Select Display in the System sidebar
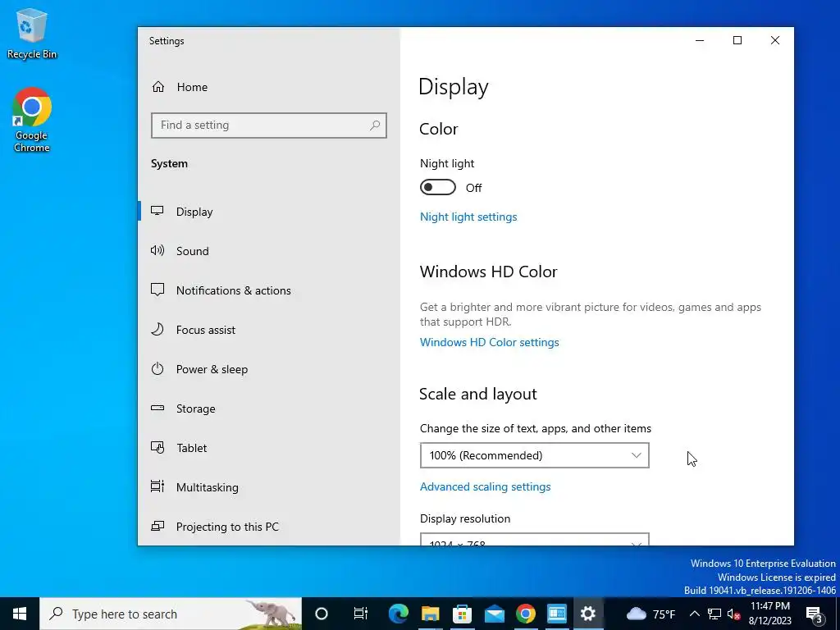The width and height of the screenshot is (840, 630). (268, 212)
